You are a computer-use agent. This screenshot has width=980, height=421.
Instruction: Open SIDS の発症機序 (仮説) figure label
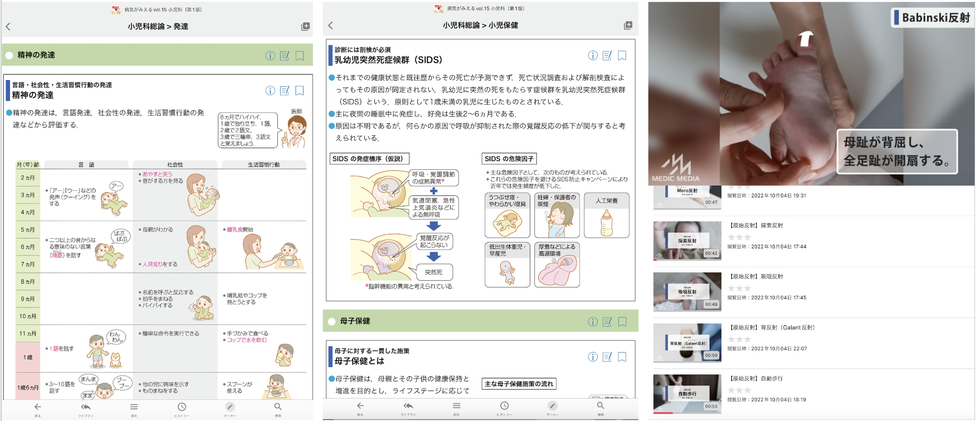coord(370,159)
